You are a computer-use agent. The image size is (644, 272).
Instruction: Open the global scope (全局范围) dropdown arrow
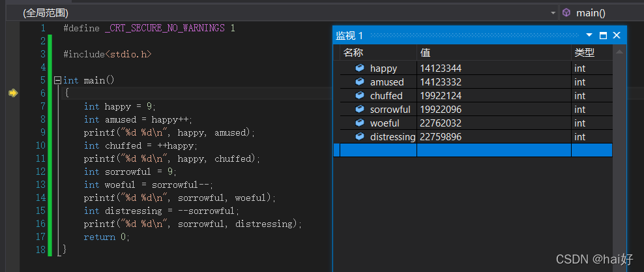tap(553, 12)
